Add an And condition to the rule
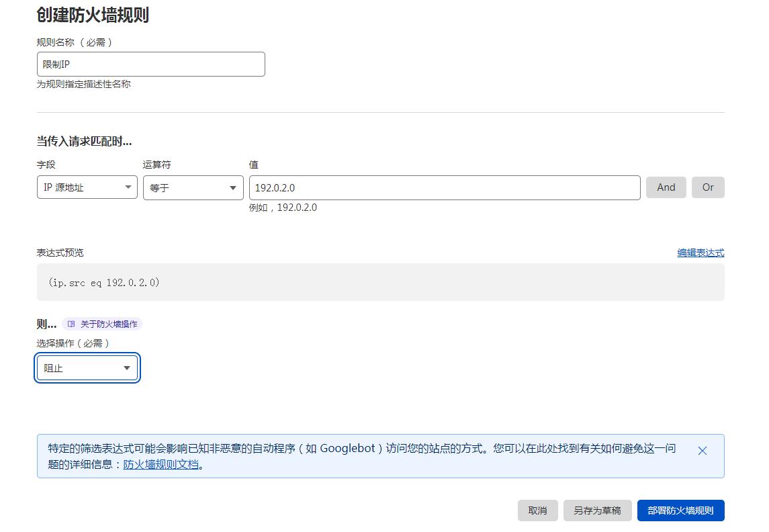Screen dimensions: 769x532 (666, 187)
